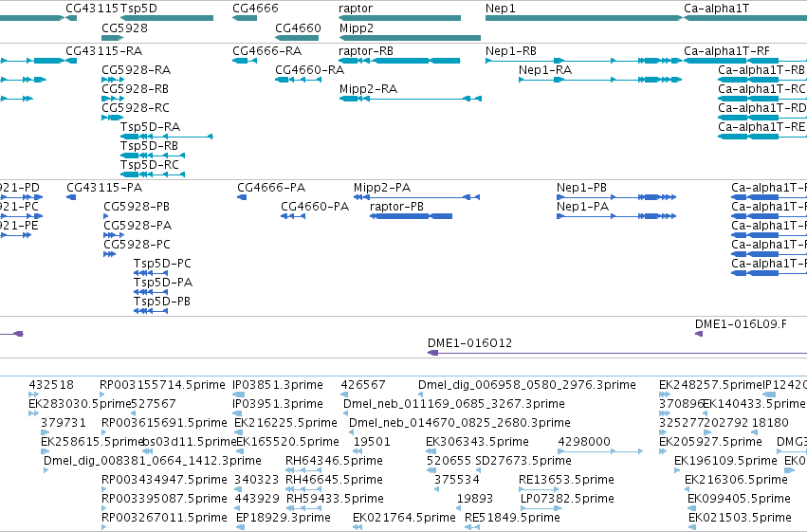
Task: Select the 426567 EST feature
Action: pos(363,385)
